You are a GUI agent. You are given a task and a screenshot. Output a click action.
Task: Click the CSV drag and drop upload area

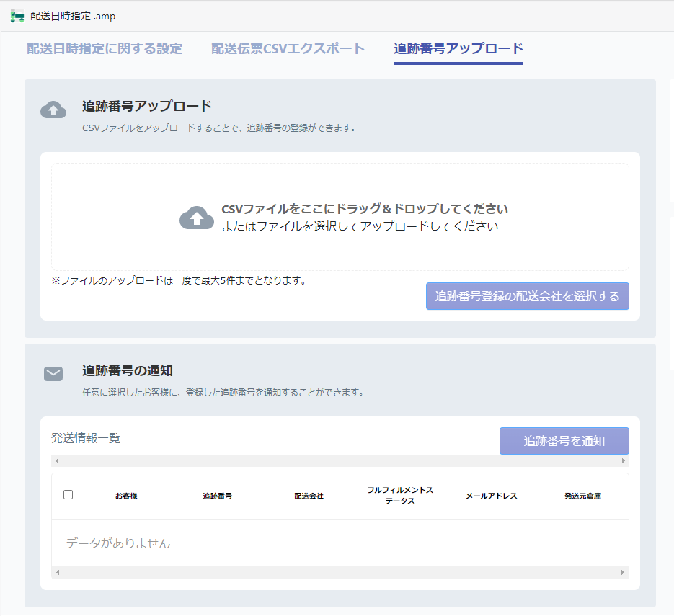point(340,217)
